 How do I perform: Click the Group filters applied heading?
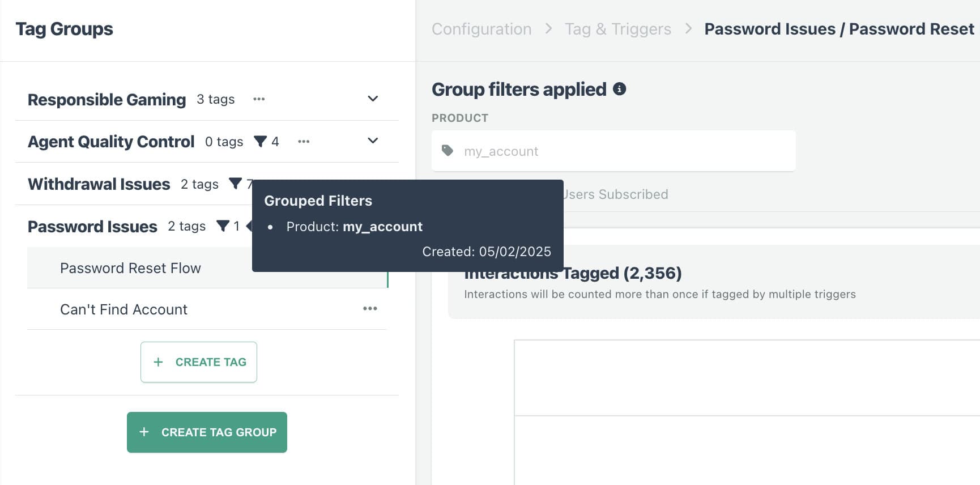point(519,90)
